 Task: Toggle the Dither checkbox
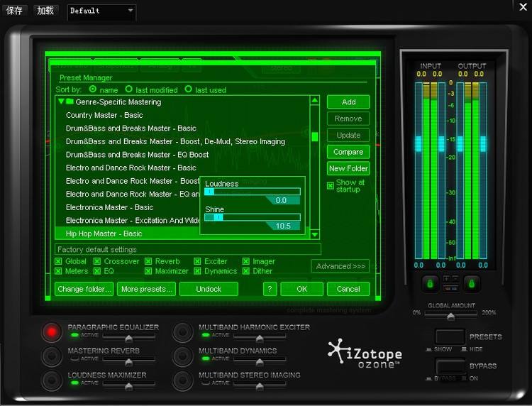[246, 271]
